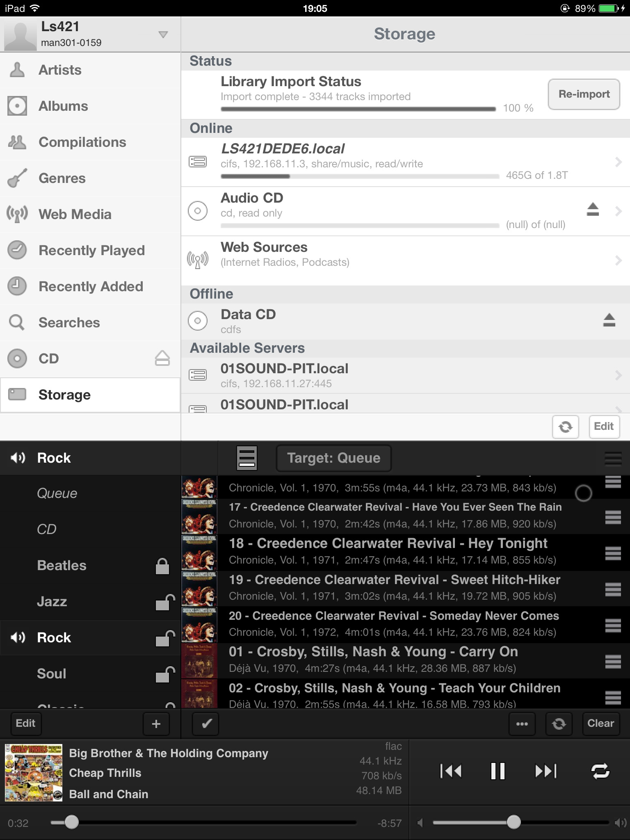Screen dimensions: 630x840
Task: Open the Compilations section
Action: [90, 142]
